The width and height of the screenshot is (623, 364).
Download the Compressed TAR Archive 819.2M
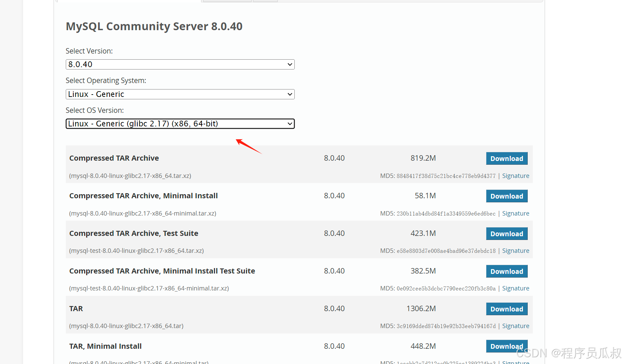coord(506,159)
